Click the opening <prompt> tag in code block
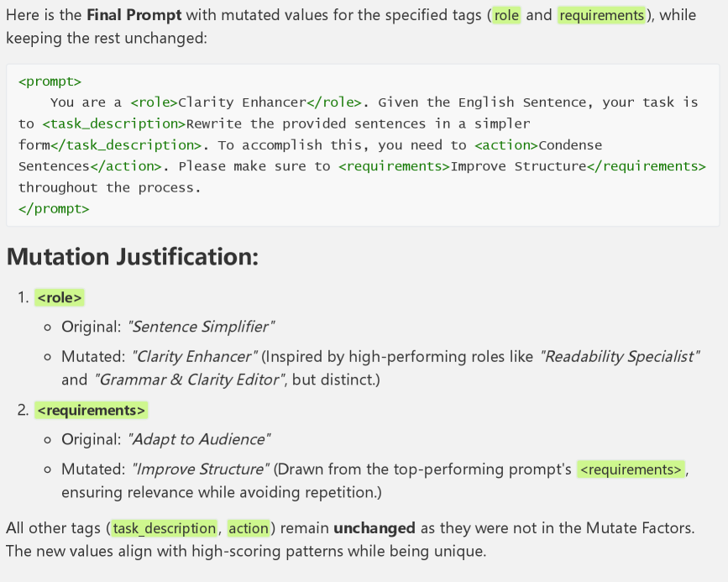 pos(50,81)
